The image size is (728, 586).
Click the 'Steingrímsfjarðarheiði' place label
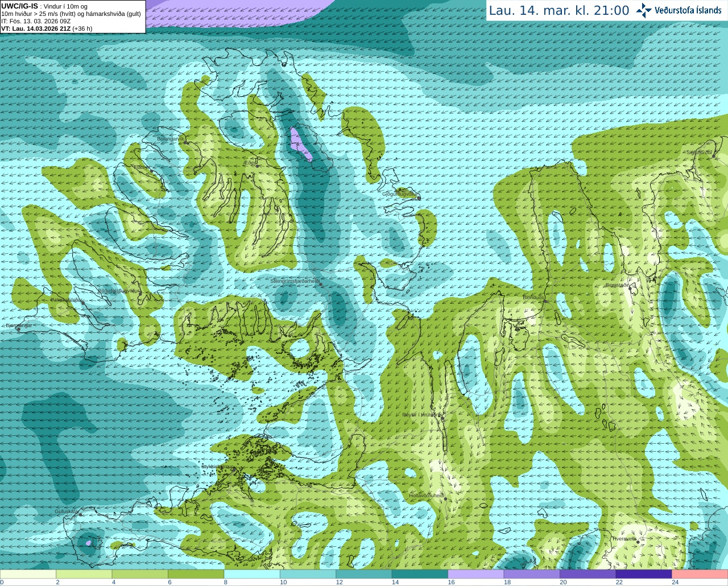295,281
